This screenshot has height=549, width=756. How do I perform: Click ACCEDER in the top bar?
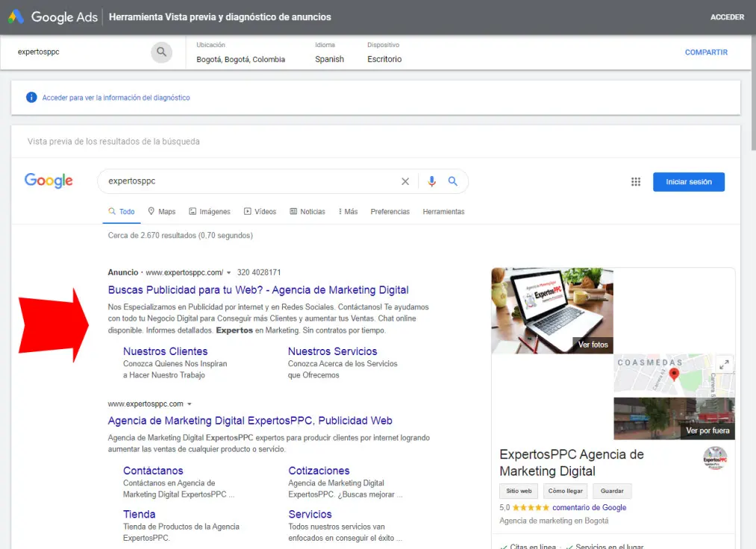pos(727,17)
